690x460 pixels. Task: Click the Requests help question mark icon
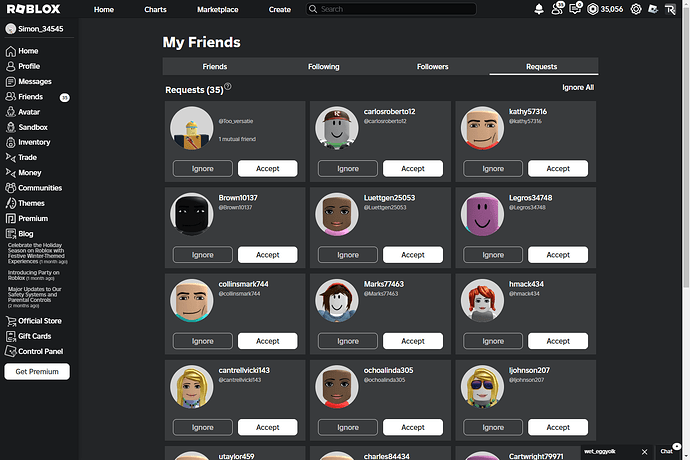point(228,86)
